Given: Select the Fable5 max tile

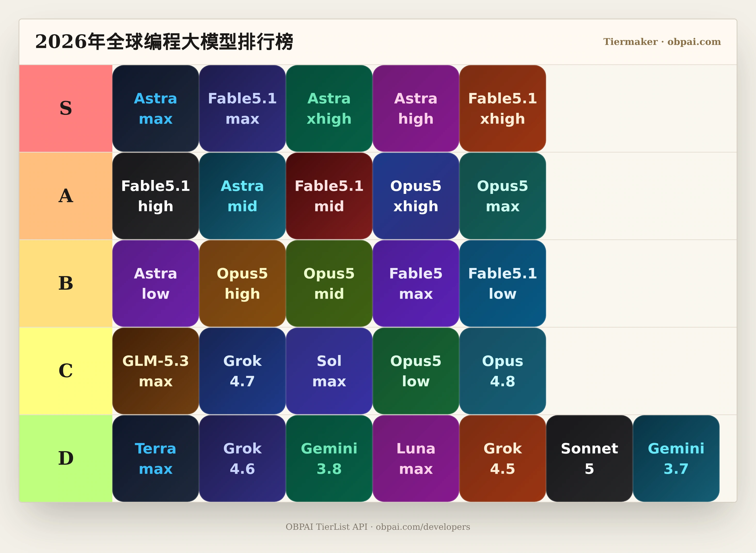Looking at the screenshot, I should point(416,283).
